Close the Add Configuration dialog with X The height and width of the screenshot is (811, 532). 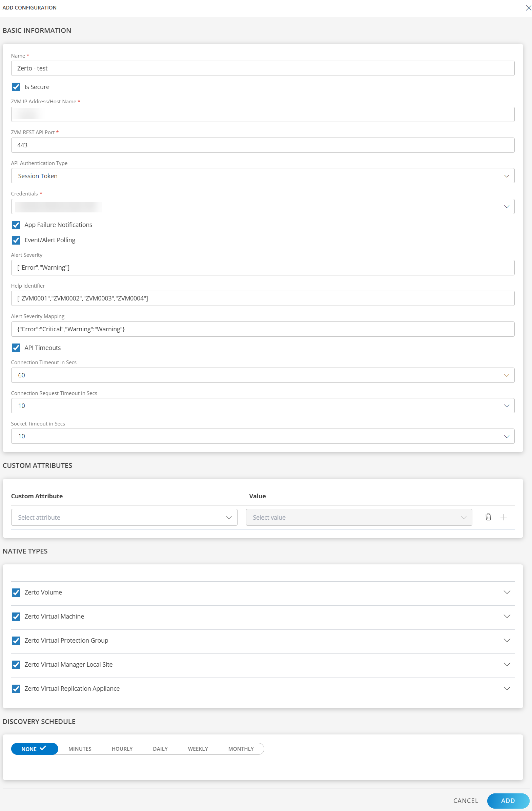(x=528, y=8)
